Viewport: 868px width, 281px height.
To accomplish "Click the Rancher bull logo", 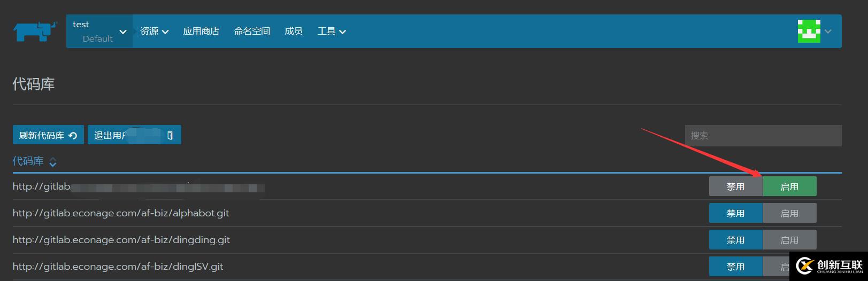I will 35,32.
